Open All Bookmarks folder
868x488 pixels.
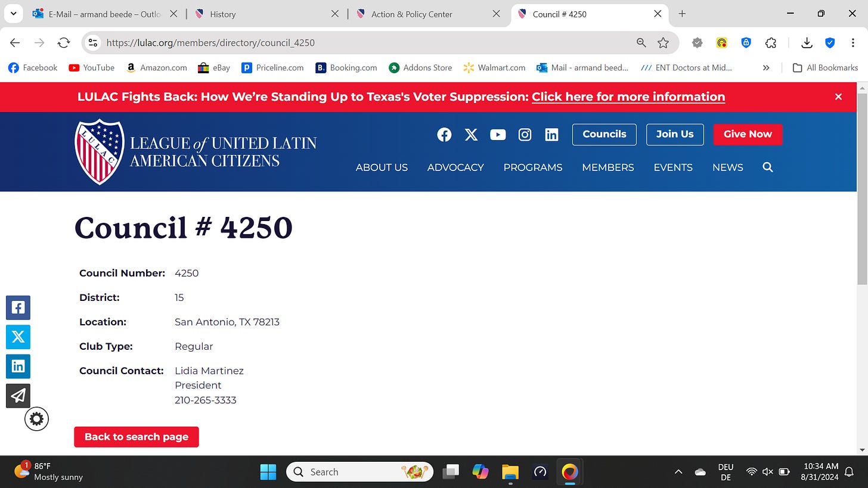(825, 68)
